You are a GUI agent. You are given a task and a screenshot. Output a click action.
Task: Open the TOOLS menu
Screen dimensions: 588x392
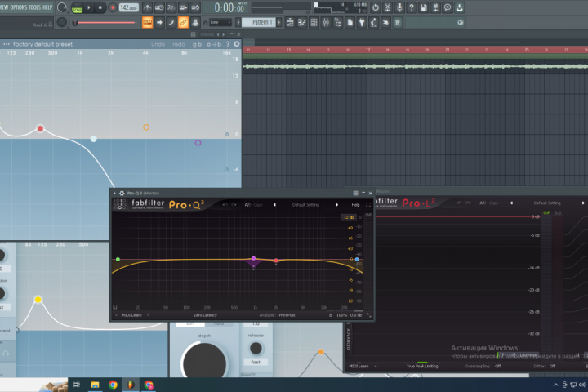(34, 7)
